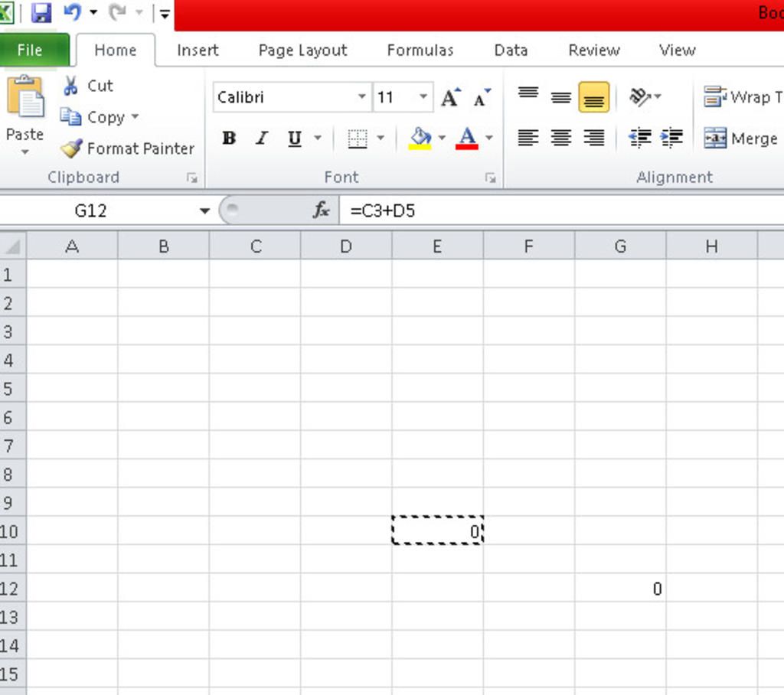Open the Review tab

pyautogui.click(x=594, y=50)
